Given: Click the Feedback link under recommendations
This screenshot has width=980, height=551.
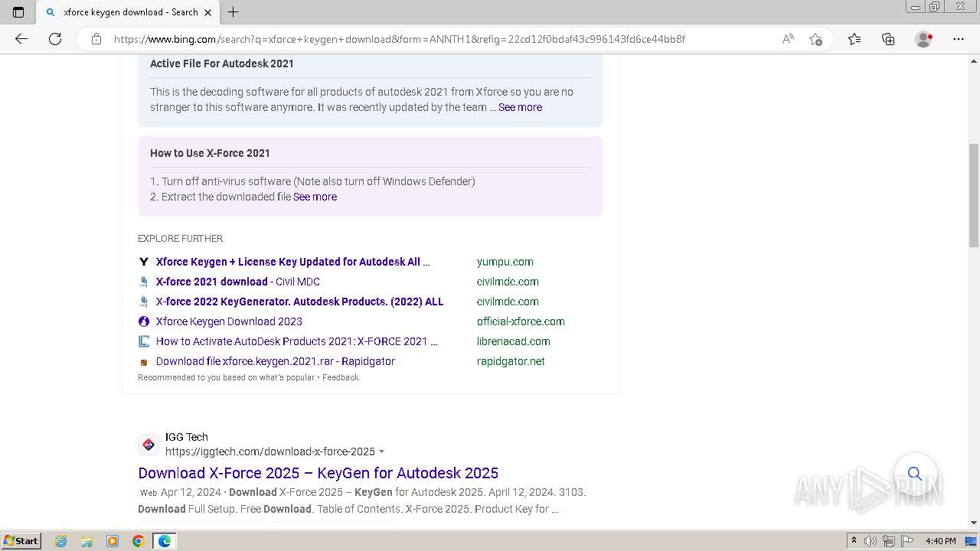Looking at the screenshot, I should coord(341,377).
